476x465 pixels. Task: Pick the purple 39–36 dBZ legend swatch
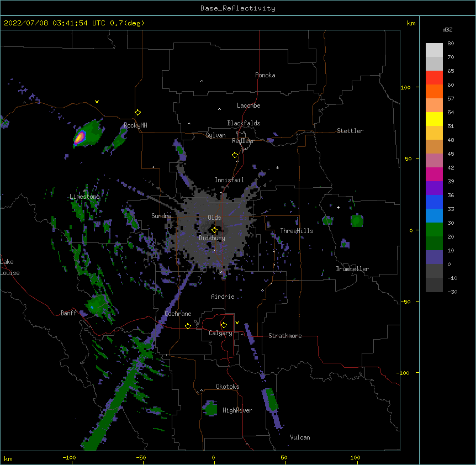click(x=434, y=188)
